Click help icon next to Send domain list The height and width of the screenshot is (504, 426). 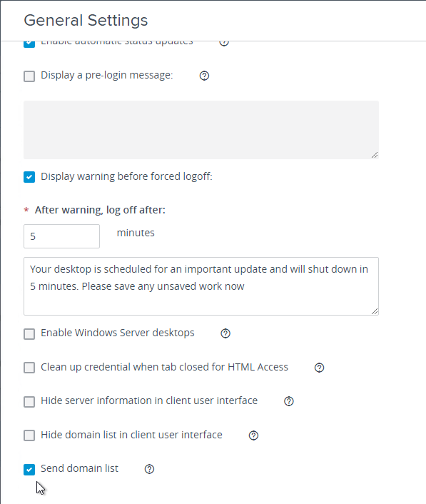click(x=149, y=469)
